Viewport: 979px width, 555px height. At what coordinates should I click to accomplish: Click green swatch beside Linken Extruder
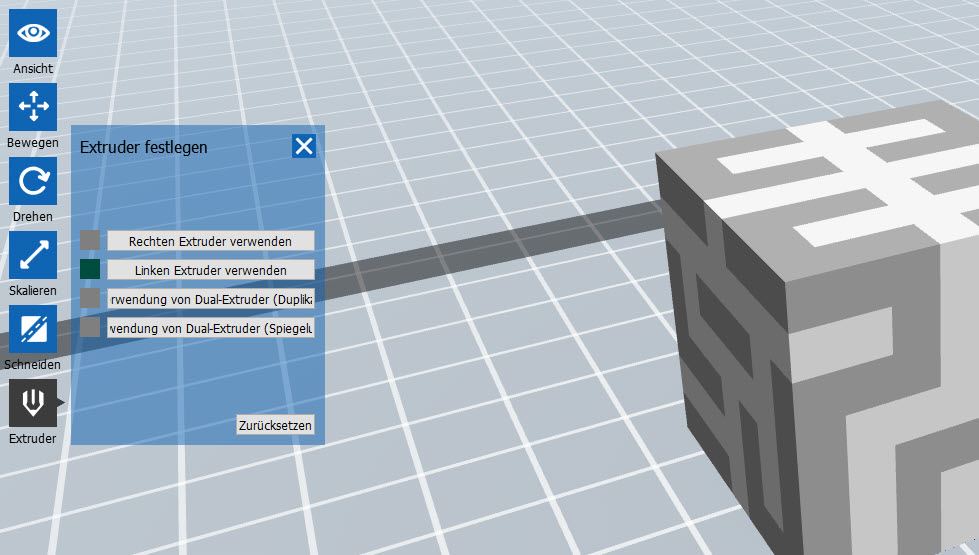(90, 270)
